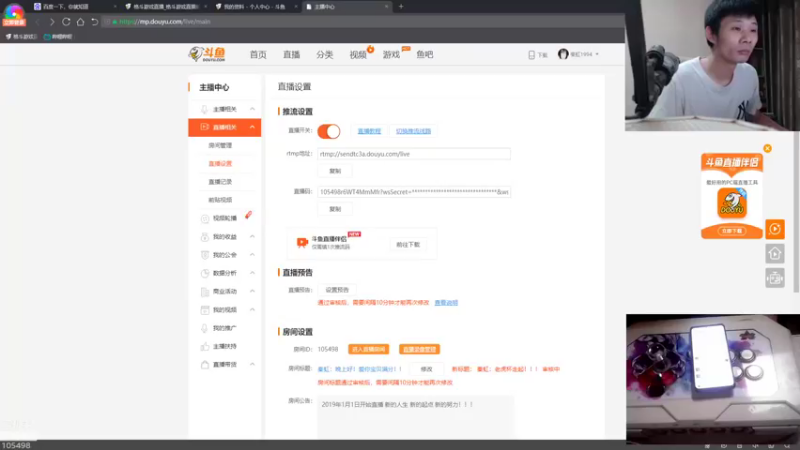Select 房间管理 in the sidebar
The width and height of the screenshot is (800, 450).
(x=220, y=145)
